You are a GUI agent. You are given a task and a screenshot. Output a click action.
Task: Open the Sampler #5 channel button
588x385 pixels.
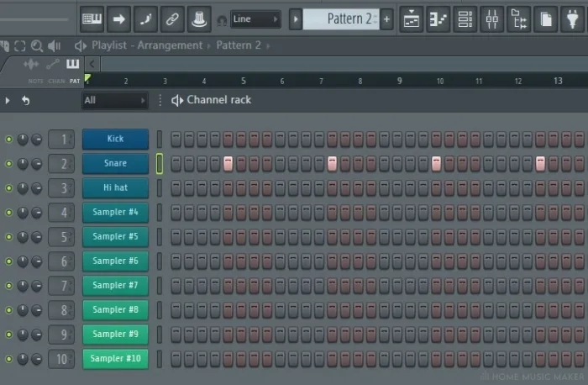pos(116,236)
